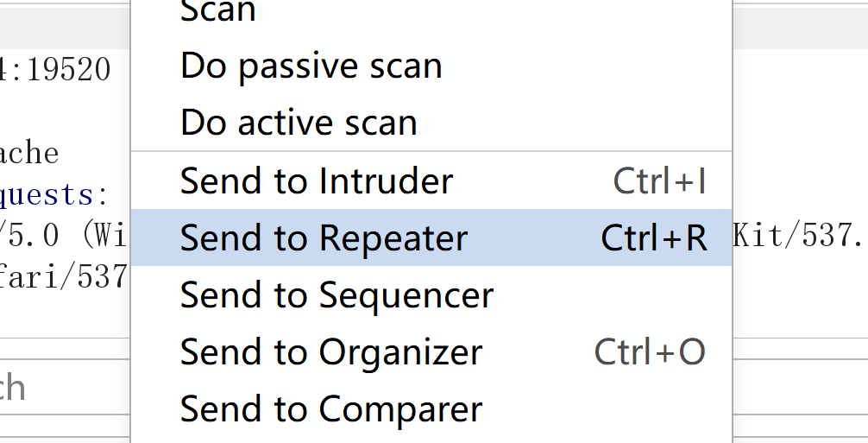868x443 pixels.
Task: Choose Send to Organizer
Action: click(x=431, y=351)
